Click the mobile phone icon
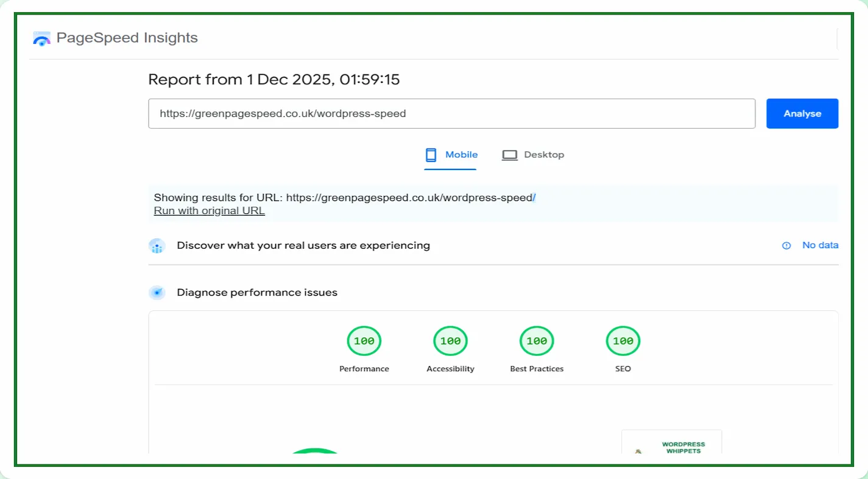 click(x=431, y=155)
